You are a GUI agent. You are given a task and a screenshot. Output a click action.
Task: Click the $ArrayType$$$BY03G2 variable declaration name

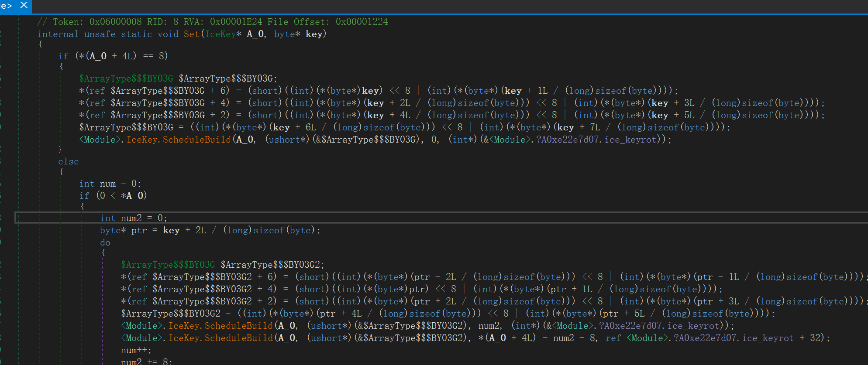[270, 265]
